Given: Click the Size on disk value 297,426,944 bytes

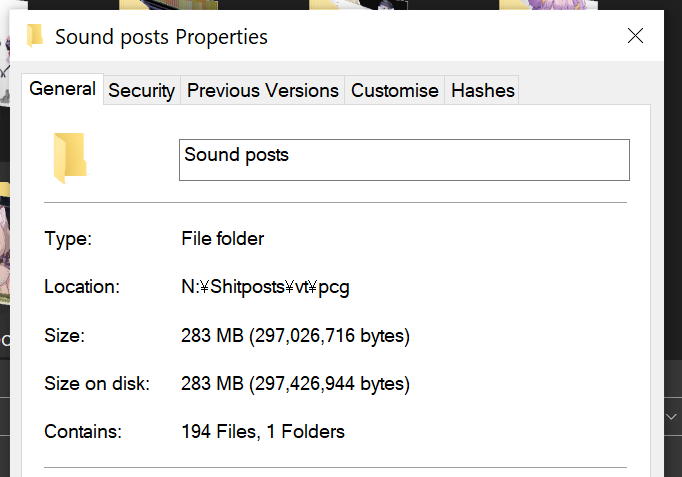Looking at the screenshot, I should pyautogui.click(x=295, y=383).
